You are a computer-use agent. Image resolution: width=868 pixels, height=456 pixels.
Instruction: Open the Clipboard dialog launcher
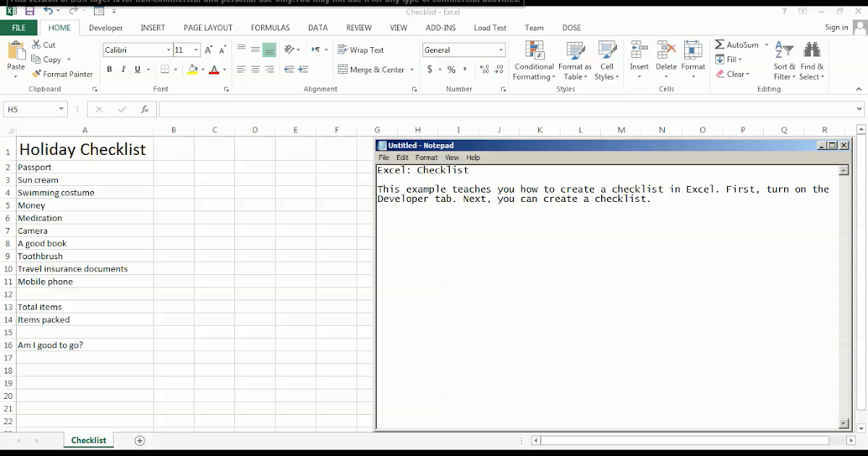tap(94, 89)
